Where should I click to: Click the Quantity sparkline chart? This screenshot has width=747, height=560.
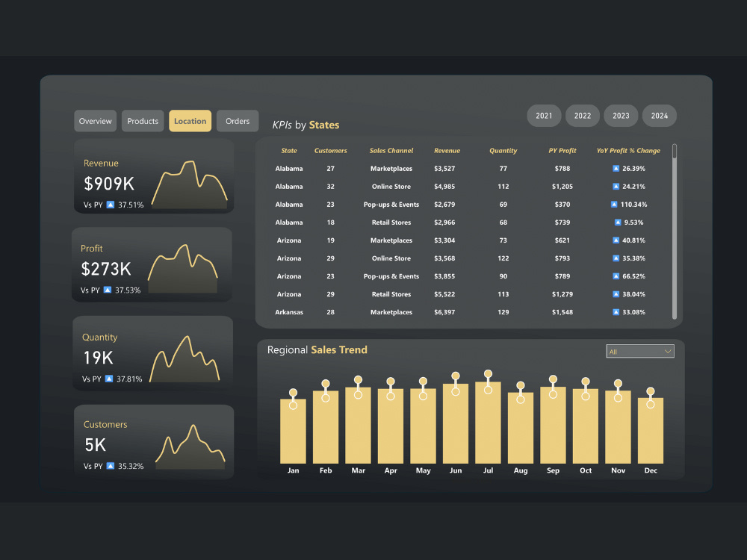[185, 358]
